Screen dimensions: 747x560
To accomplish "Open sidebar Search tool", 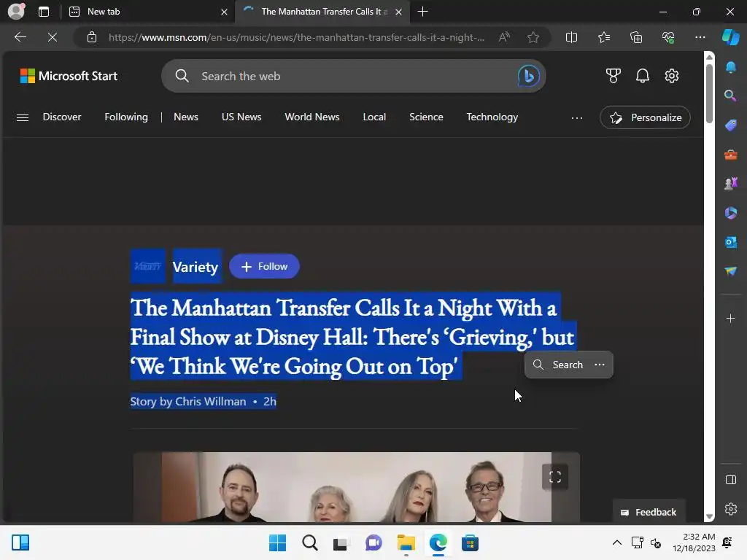I will (731, 96).
